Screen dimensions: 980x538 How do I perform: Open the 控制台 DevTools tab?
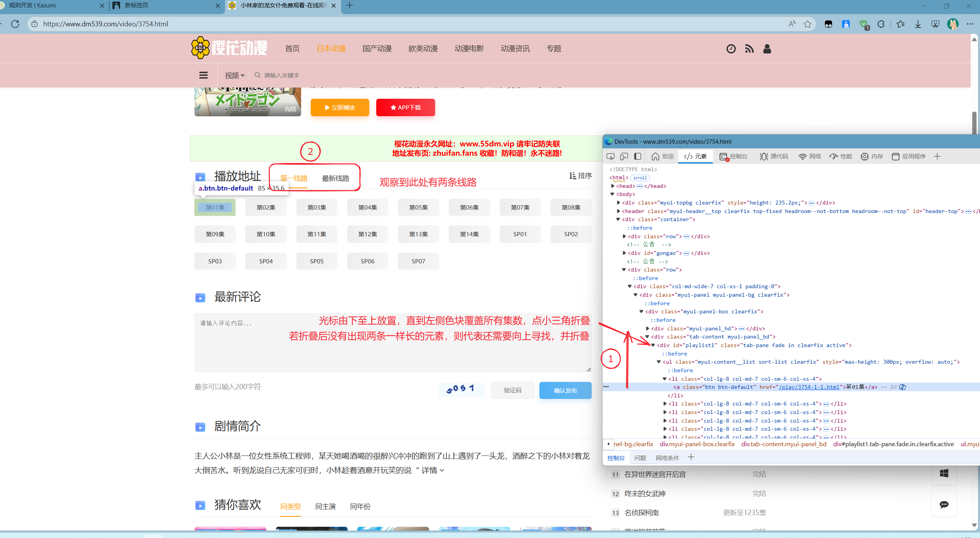[734, 156]
